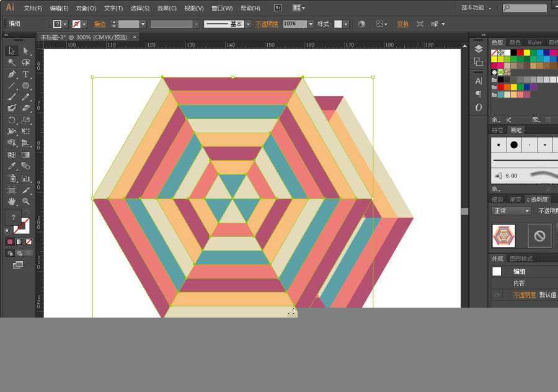Open the 基本功能 workspace switcher
Screen dimensions: 558x392
476,8
